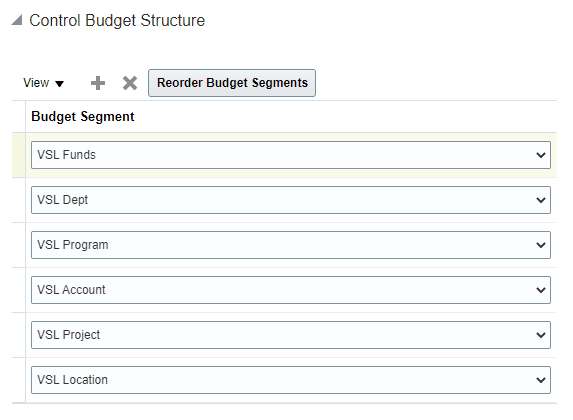Click the Budget Segment column header

tap(83, 117)
